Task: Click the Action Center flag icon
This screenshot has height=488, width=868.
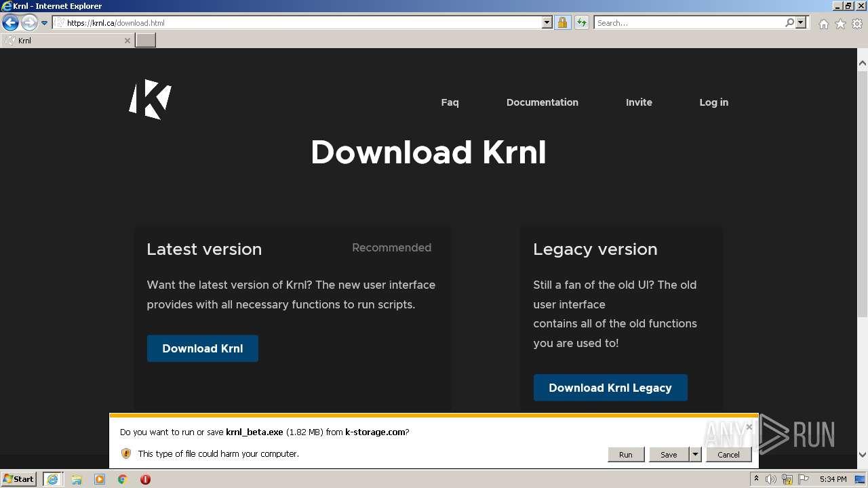Action: point(804,479)
